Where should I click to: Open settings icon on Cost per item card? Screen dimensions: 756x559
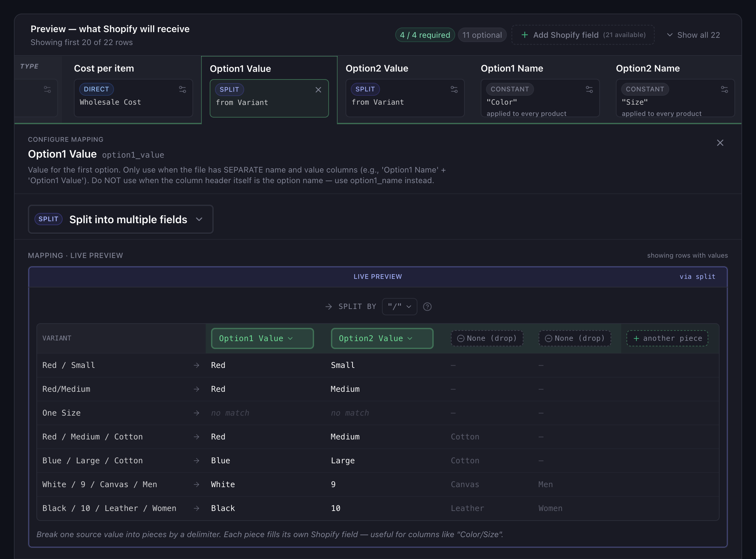point(183,89)
